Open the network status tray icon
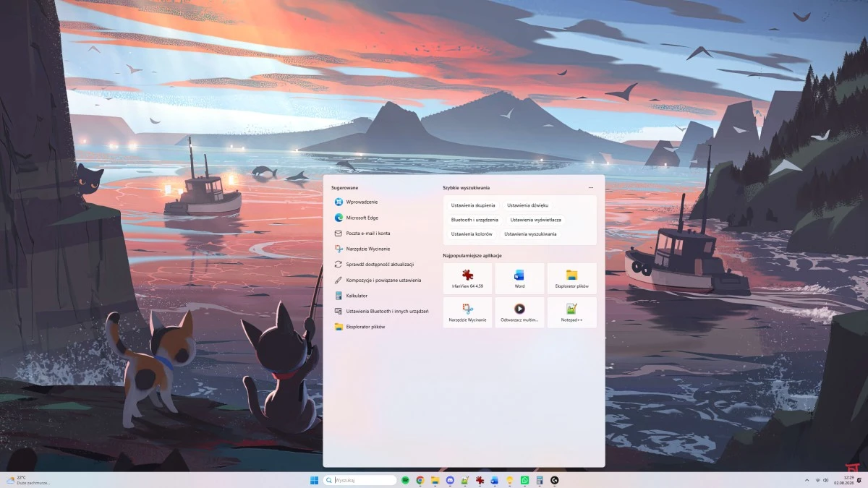Viewport: 868px width, 488px height. point(818,480)
